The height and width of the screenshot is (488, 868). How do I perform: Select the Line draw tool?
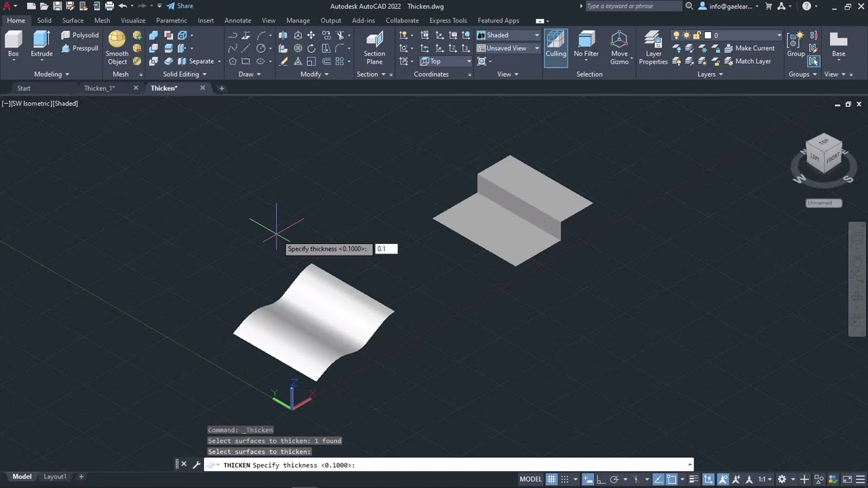[246, 48]
